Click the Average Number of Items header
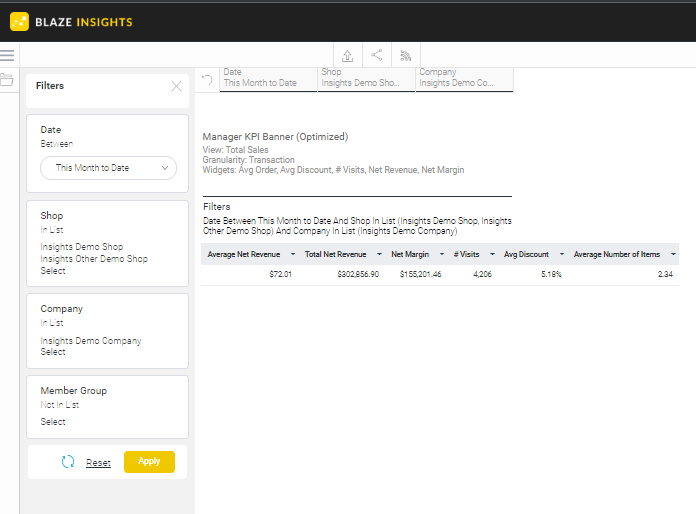This screenshot has height=514, width=696. tap(617, 254)
